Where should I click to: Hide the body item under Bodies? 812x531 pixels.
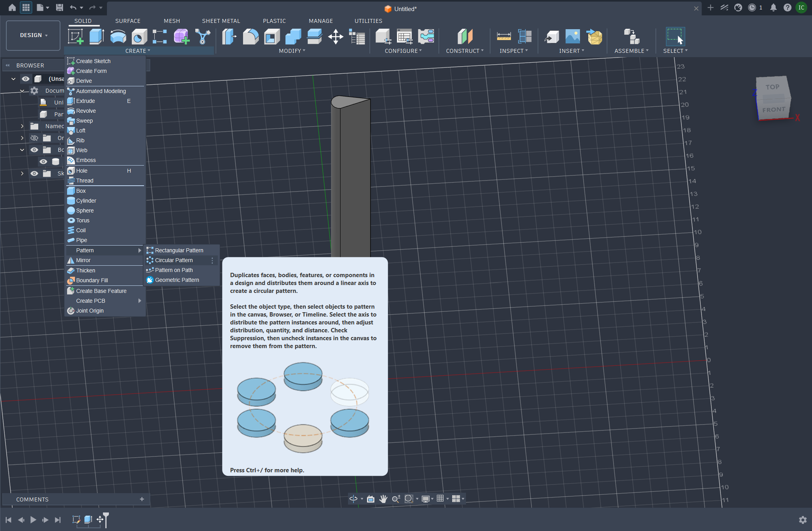click(x=43, y=162)
